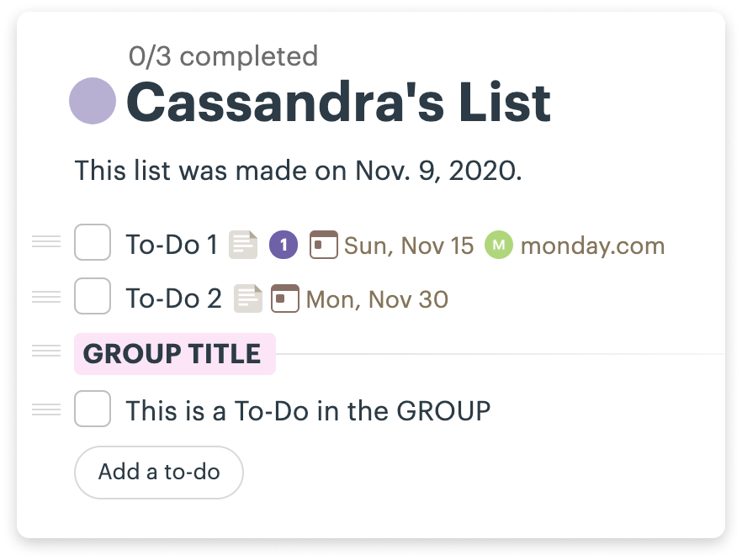This screenshot has height=560, width=742.
Task: Open the notes icon on To-Do 1
Action: coord(243,245)
